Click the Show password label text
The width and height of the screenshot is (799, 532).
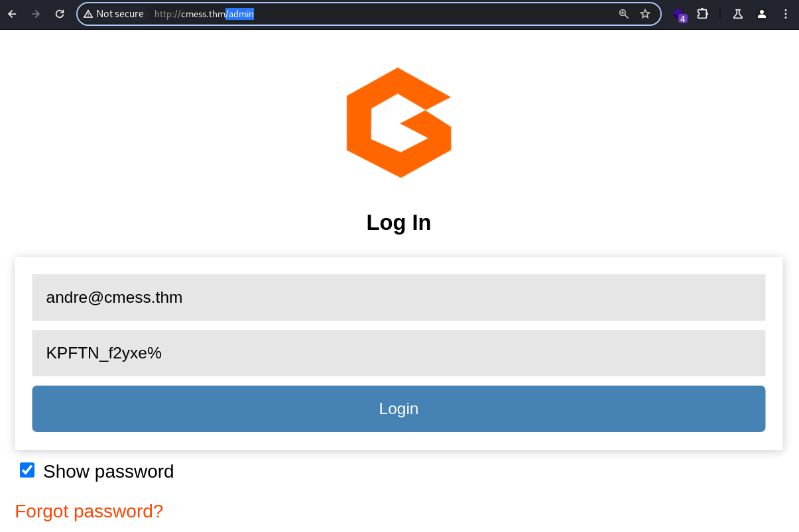coord(109,472)
